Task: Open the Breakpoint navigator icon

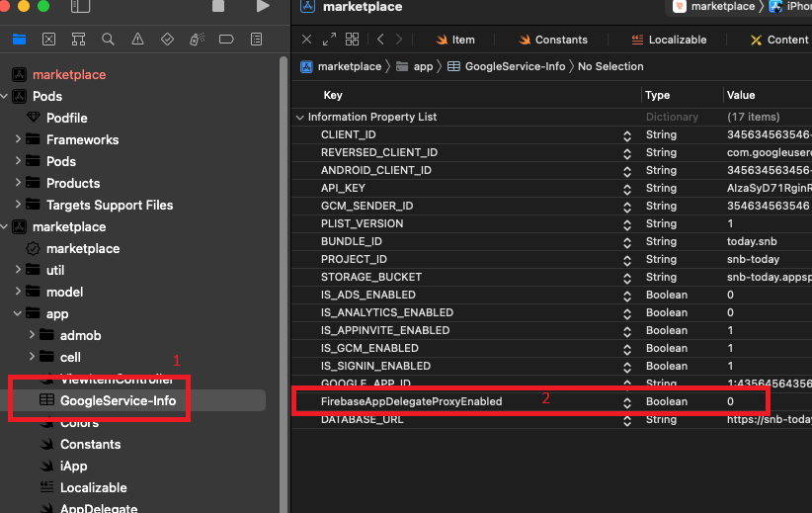Action: (x=226, y=40)
